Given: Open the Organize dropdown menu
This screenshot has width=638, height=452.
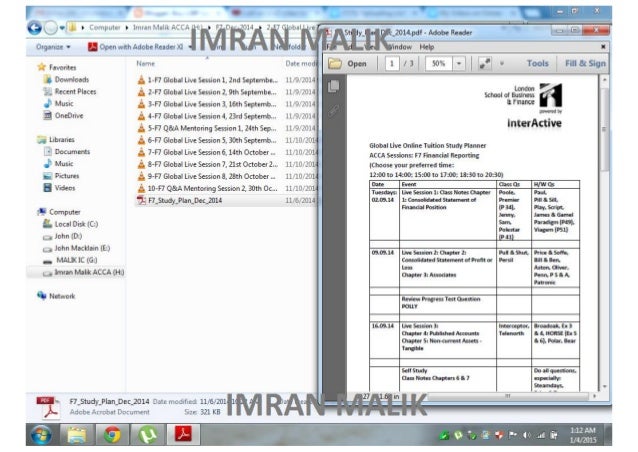Looking at the screenshot, I should pos(53,47).
